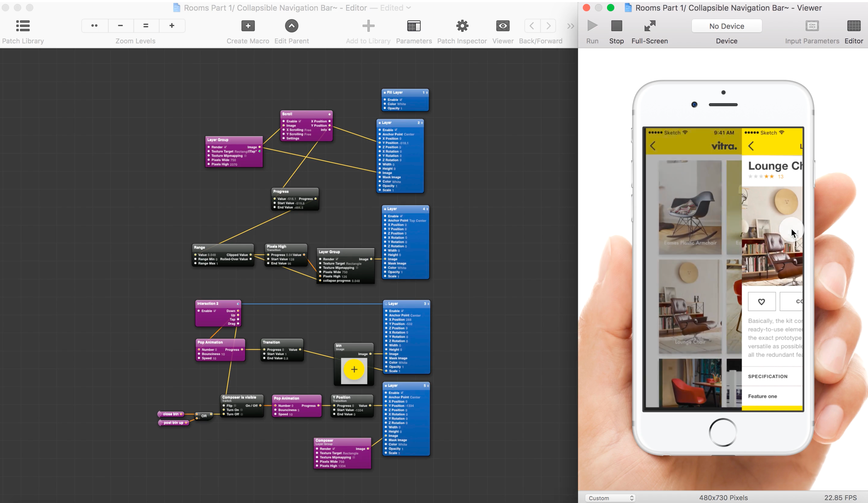Click the yellow plus thumbnail in btn patch
Screen dimensions: 868x503
click(x=354, y=369)
